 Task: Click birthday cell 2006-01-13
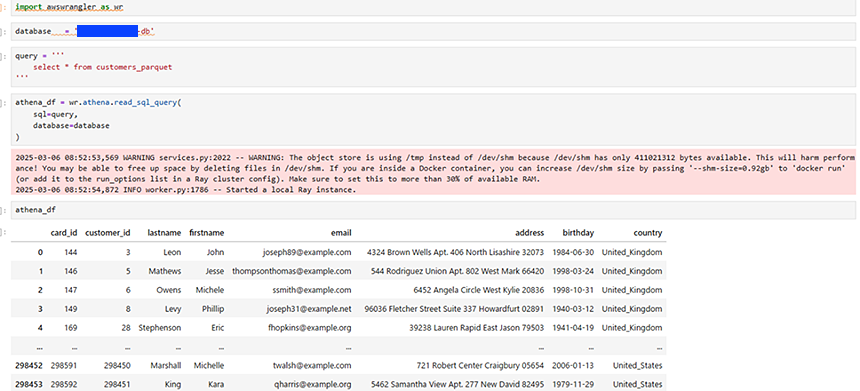pyautogui.click(x=573, y=365)
